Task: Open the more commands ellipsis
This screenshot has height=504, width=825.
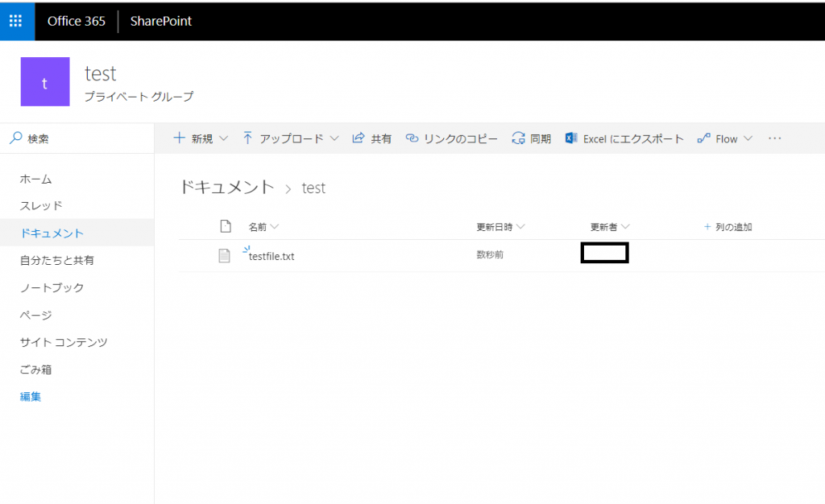Action: (x=774, y=138)
